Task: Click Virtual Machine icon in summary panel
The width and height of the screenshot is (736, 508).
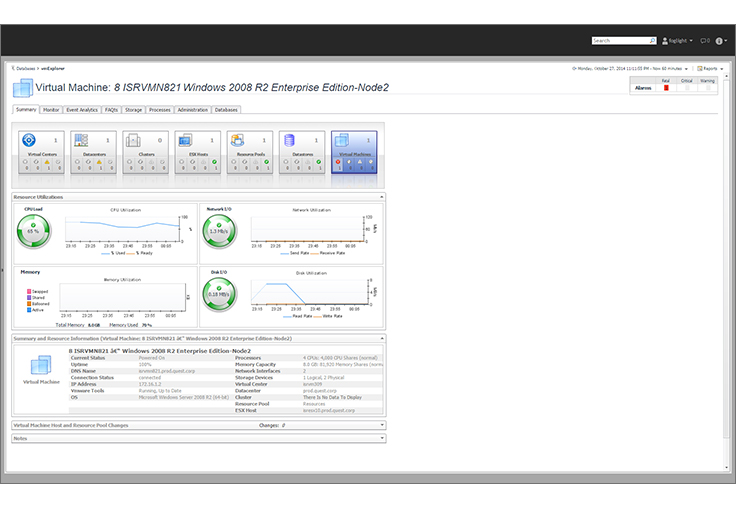Action: click(x=41, y=366)
